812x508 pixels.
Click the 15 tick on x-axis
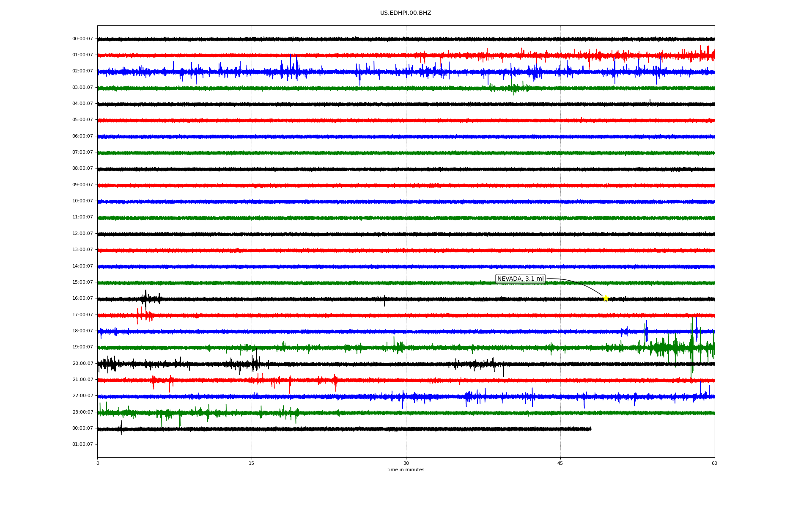[x=252, y=463]
